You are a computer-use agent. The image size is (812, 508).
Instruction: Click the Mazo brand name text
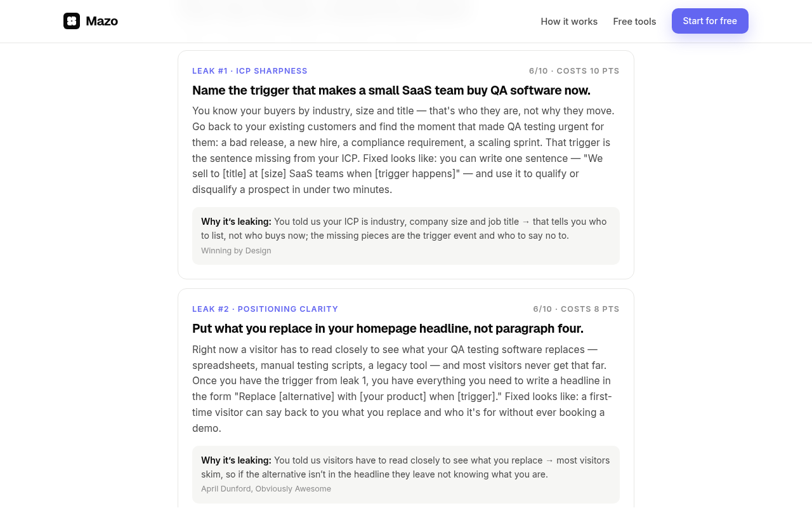[101, 21]
